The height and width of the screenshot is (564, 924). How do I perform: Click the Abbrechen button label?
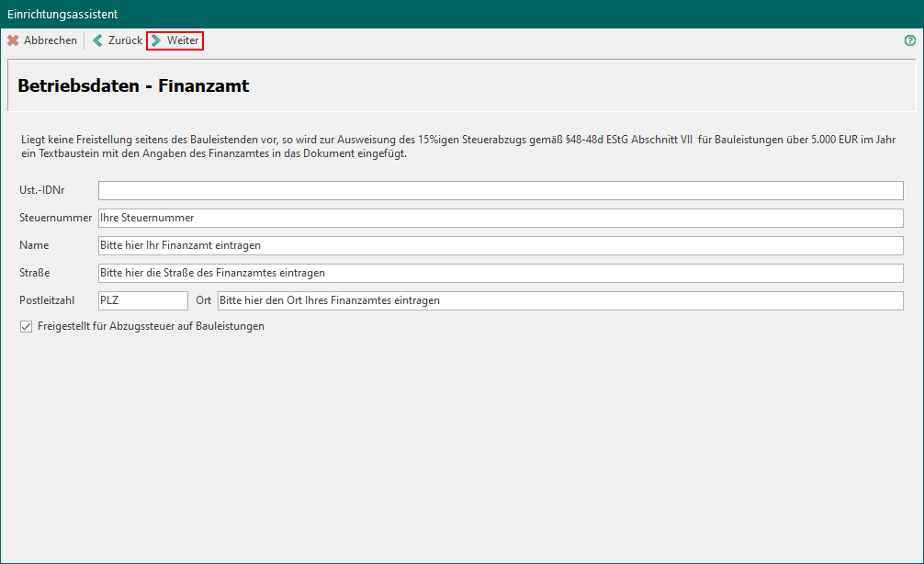51,40
